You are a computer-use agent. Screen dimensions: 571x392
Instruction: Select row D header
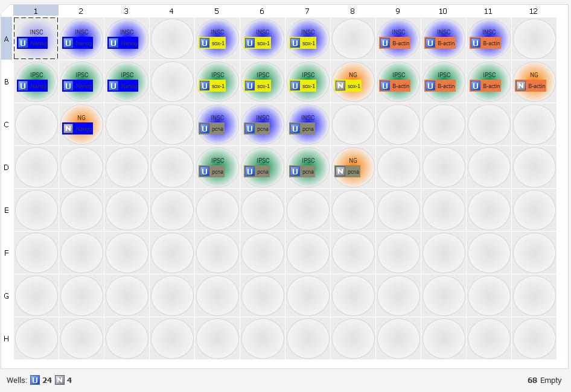click(7, 167)
